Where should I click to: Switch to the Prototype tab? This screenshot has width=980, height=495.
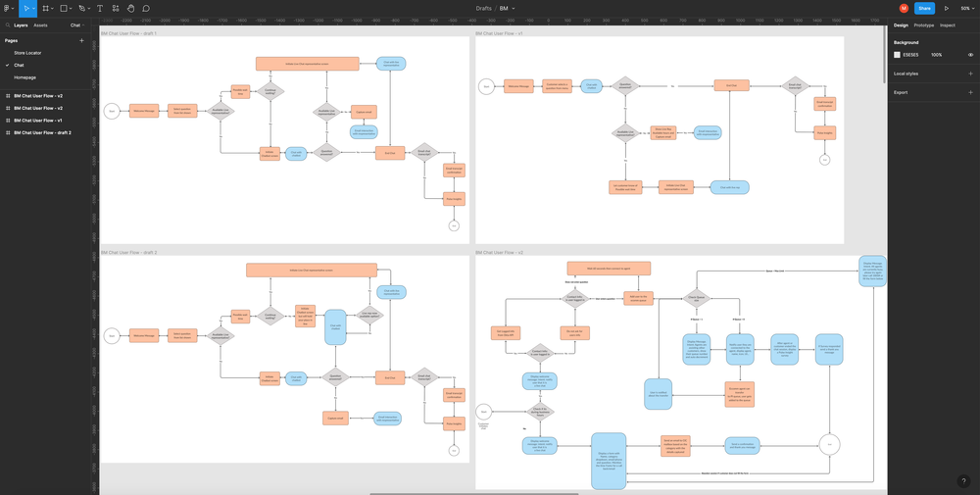(x=924, y=25)
